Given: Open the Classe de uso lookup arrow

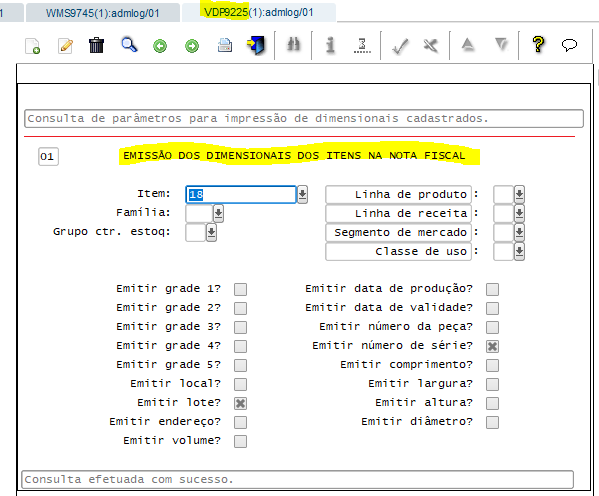Looking at the screenshot, I should [519, 252].
